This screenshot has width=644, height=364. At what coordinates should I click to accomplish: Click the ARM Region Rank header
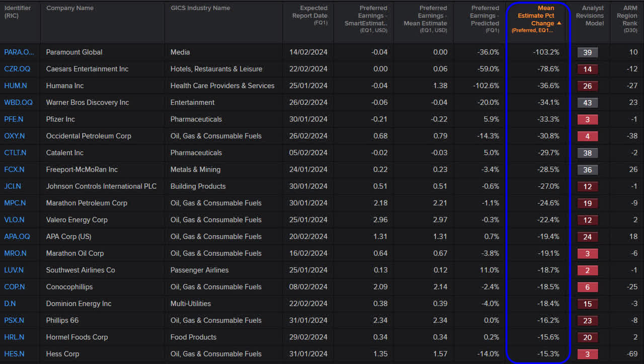(626, 19)
